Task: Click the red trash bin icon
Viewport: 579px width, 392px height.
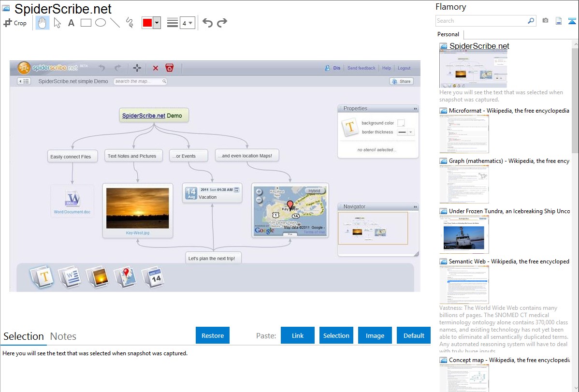Action: (170, 68)
